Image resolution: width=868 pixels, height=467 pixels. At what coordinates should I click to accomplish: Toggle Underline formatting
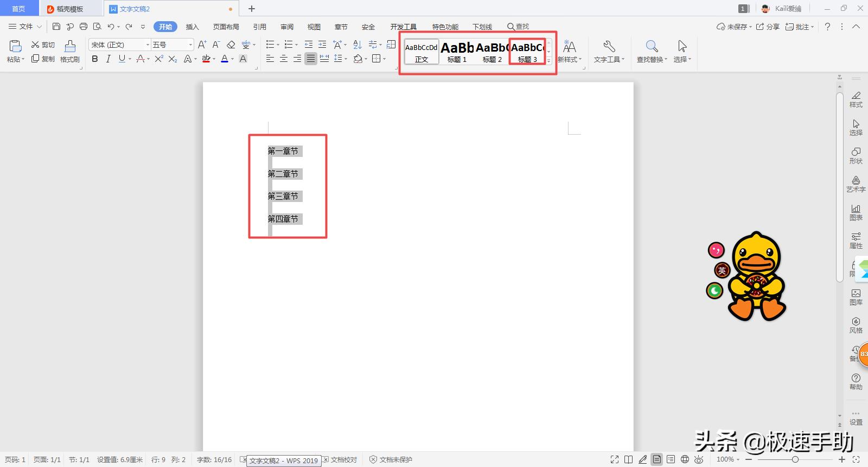click(122, 59)
